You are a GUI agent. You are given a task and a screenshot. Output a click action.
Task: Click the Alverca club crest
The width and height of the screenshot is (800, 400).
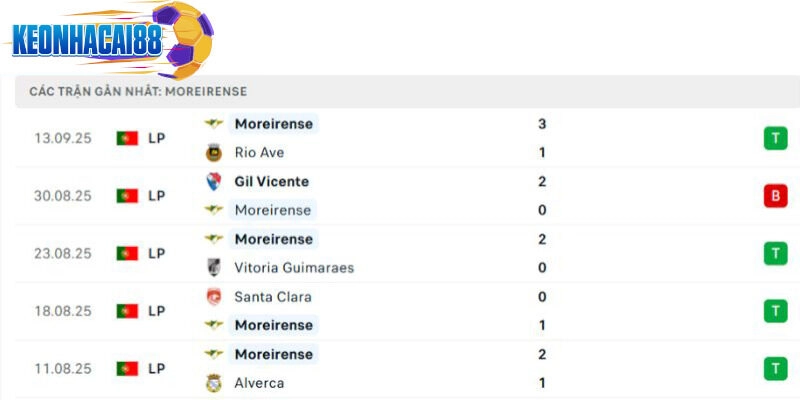(213, 383)
